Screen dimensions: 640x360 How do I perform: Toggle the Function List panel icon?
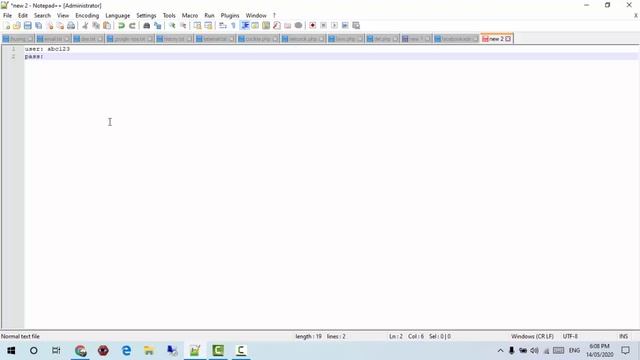point(277,26)
